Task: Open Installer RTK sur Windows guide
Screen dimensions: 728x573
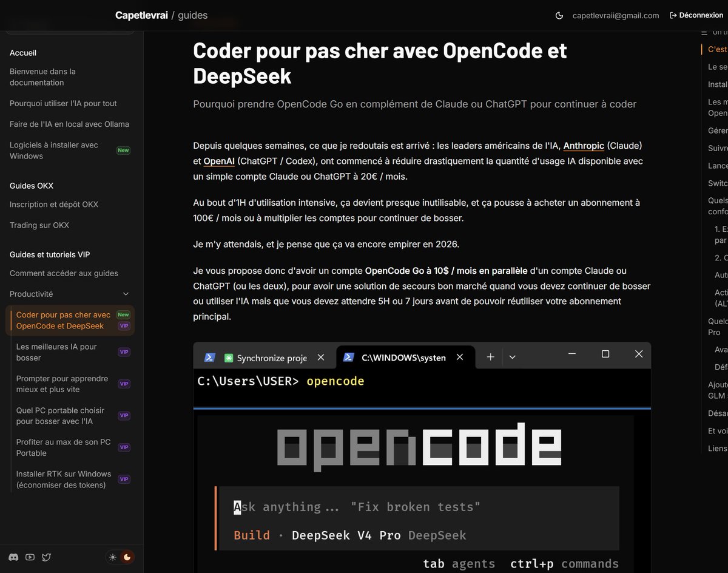Action: (64, 479)
